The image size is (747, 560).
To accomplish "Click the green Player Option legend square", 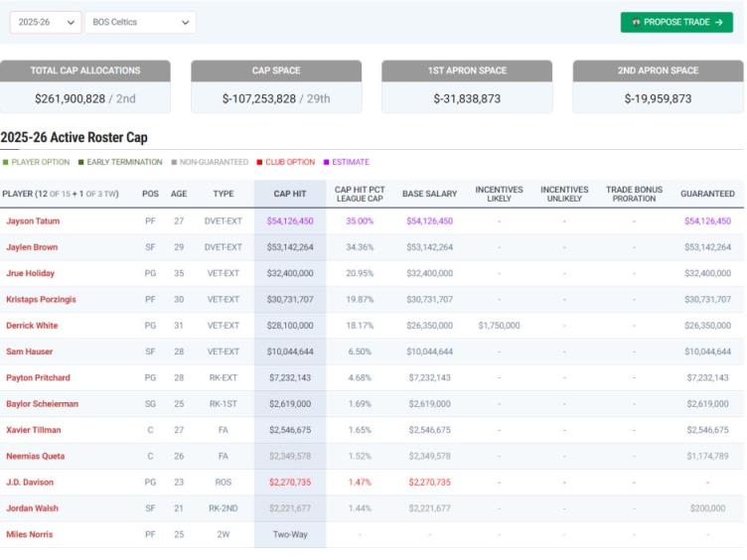I will [x=5, y=162].
